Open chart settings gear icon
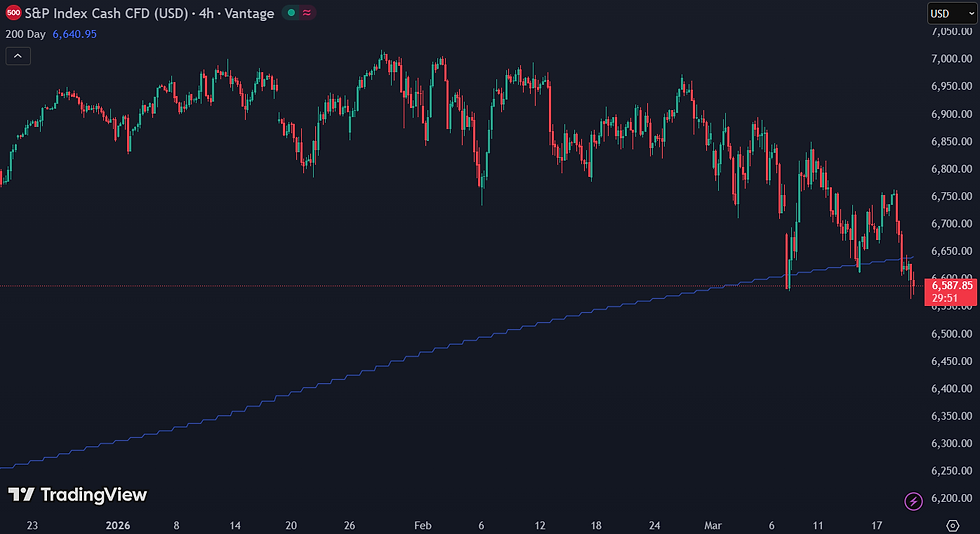 pos(952,525)
